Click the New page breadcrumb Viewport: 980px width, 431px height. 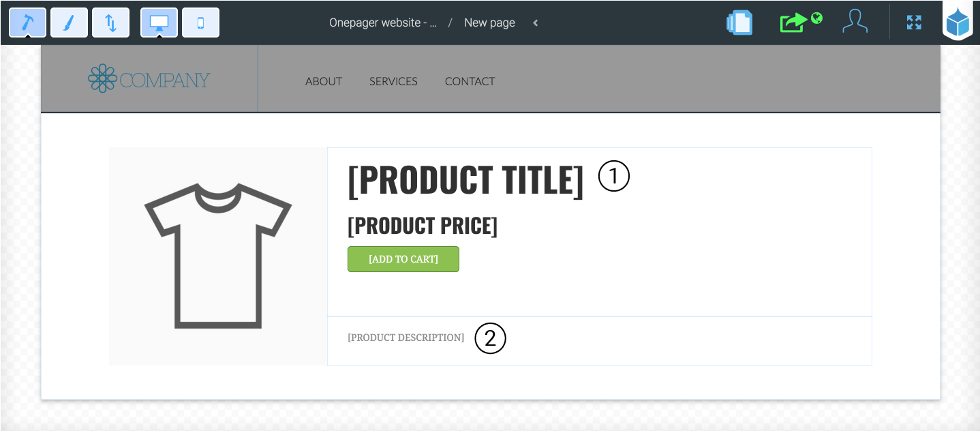(x=489, y=23)
